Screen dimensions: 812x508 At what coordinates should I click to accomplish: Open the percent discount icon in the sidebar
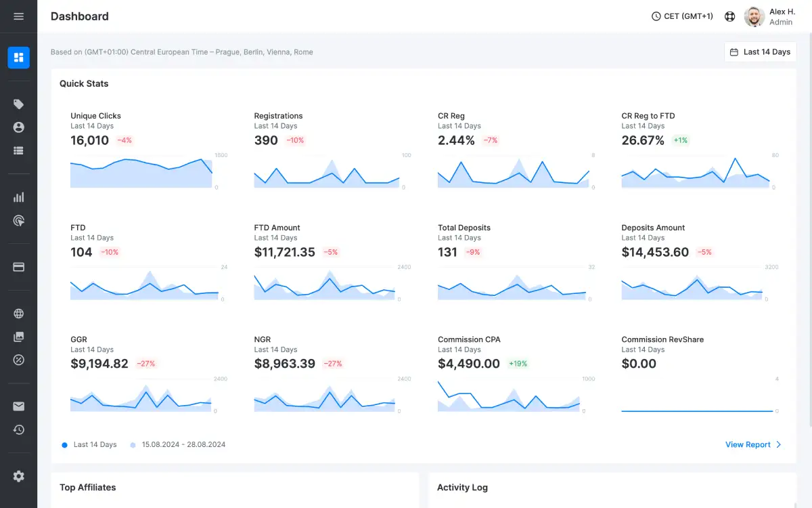pos(18,360)
